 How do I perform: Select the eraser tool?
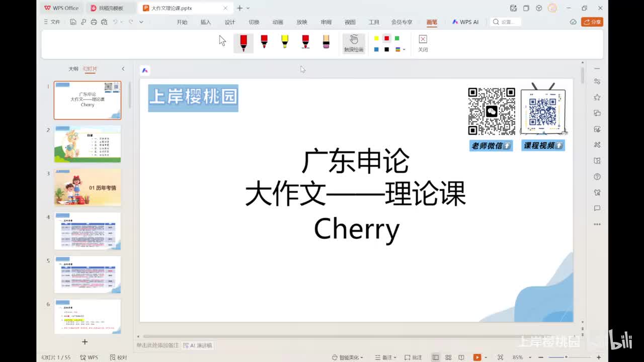[326, 42]
